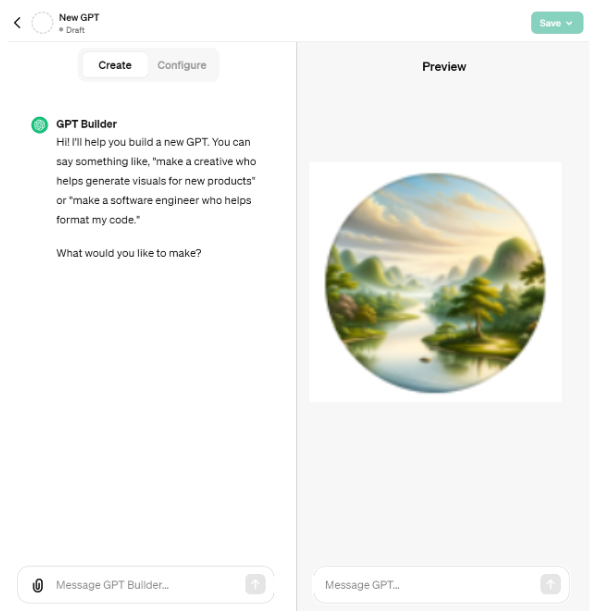Open the circular landscape image in Preview
The image size is (591, 615).
point(435,283)
